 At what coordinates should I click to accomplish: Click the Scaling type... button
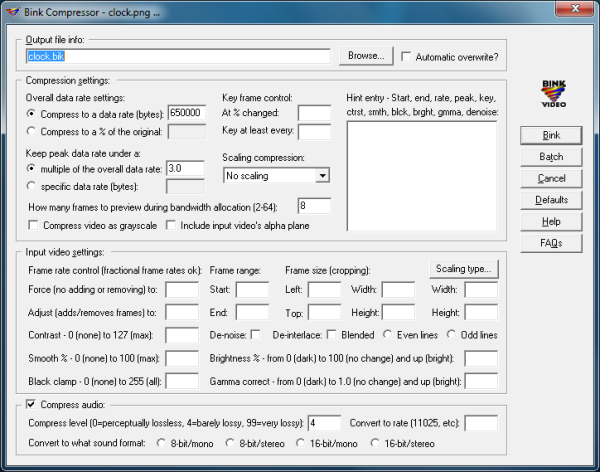464,269
